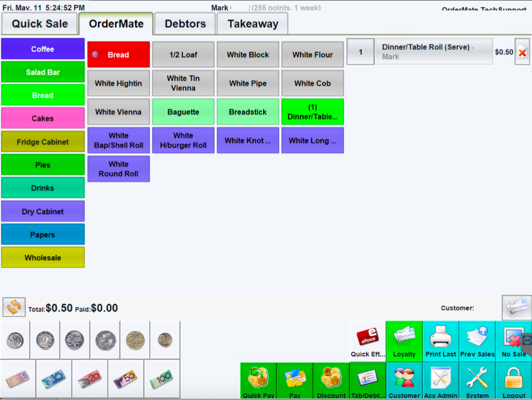Choose the pink Cakes category

coord(43,118)
